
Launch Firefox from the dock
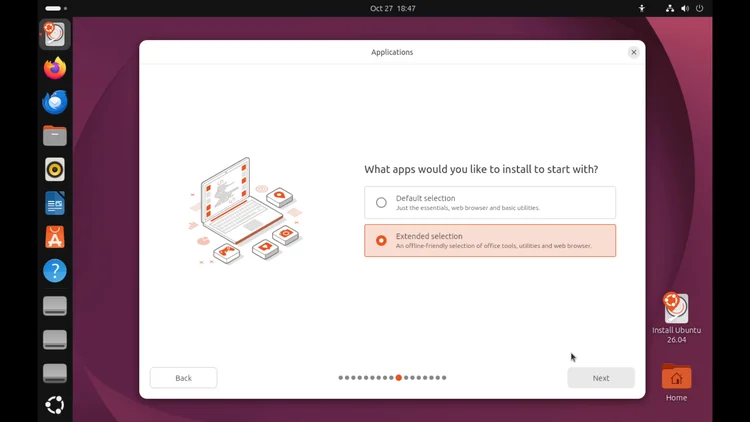pyautogui.click(x=55, y=68)
